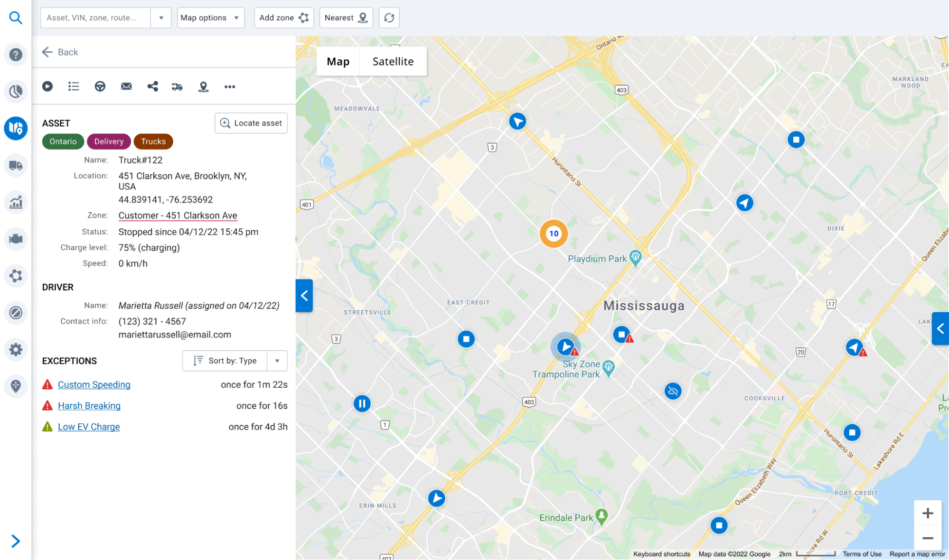The width and height of the screenshot is (949, 560).
Task: Expand the Map options dropdown
Action: click(210, 18)
